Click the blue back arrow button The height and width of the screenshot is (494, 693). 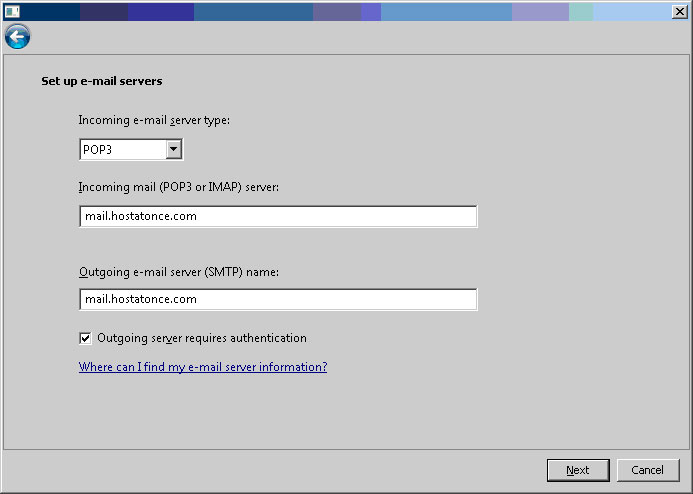click(17, 37)
